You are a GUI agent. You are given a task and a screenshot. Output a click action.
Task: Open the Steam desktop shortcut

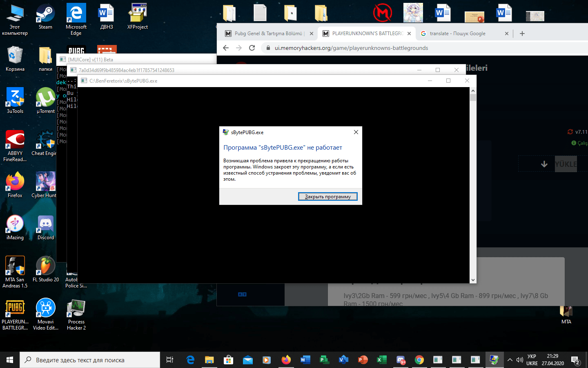(45, 16)
